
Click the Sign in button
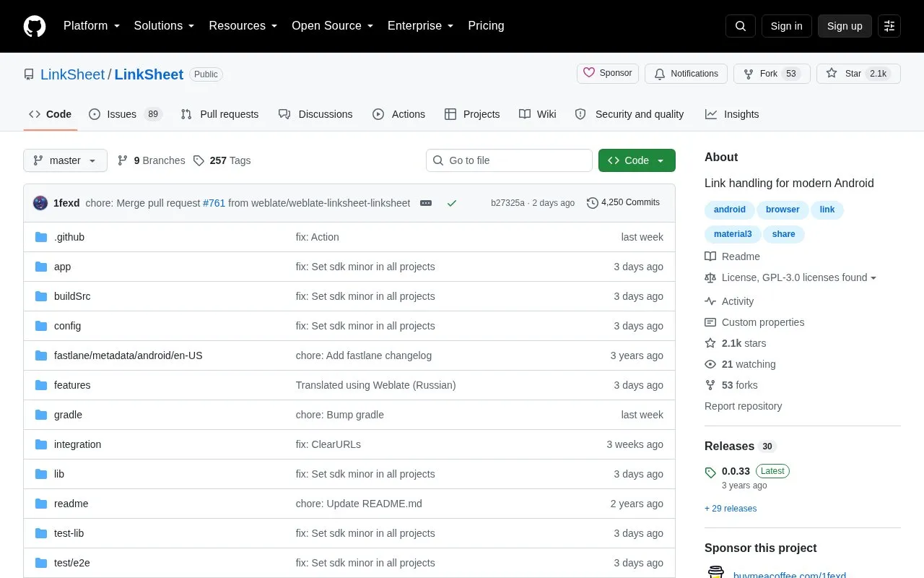click(x=786, y=26)
